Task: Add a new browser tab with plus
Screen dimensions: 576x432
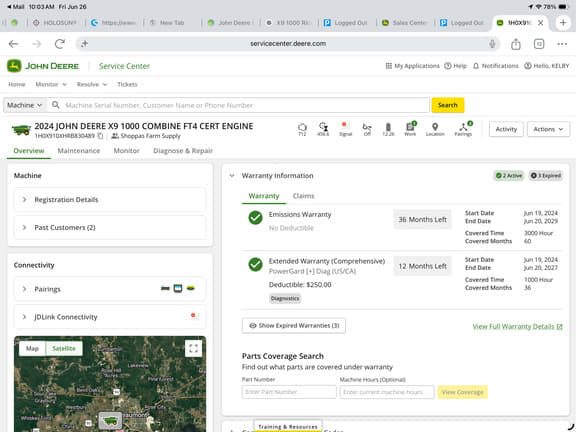Action: pyautogui.click(x=563, y=22)
